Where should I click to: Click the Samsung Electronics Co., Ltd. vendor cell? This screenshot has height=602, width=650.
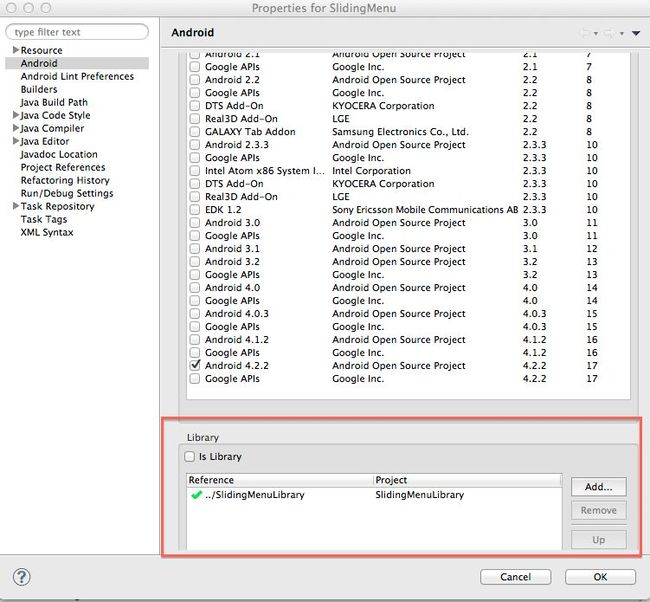[x=400, y=132]
